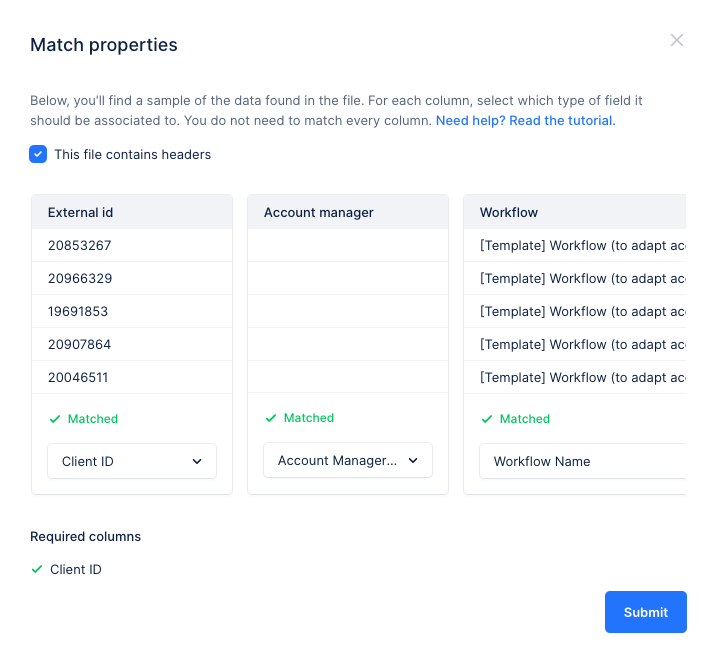Click the first Template Workflow sample cell

[x=580, y=245]
